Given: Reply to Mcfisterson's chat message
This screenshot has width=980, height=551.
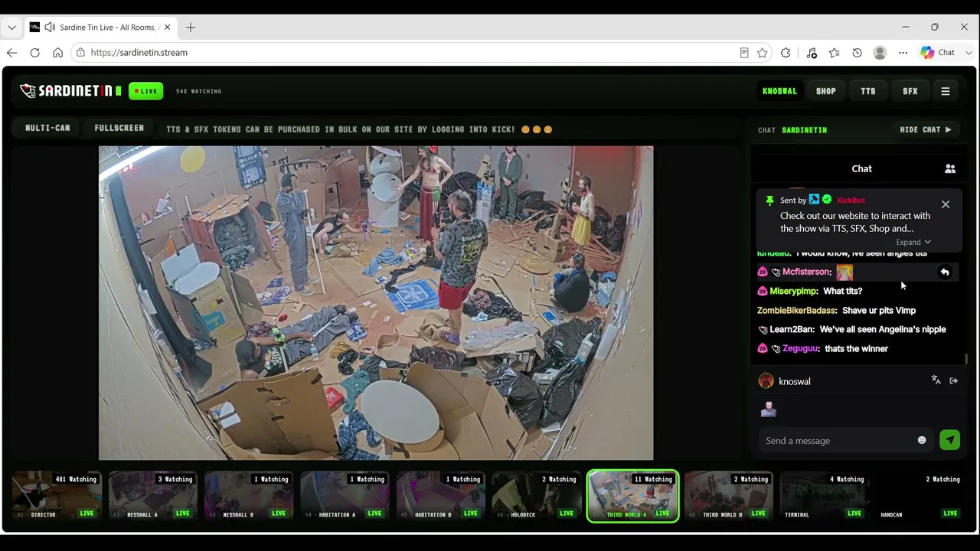Looking at the screenshot, I should pos(945,272).
